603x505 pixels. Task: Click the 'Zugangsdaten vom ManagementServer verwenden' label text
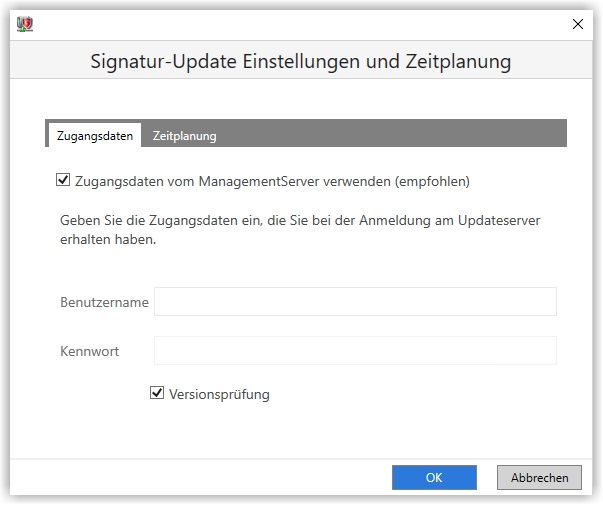(272, 181)
